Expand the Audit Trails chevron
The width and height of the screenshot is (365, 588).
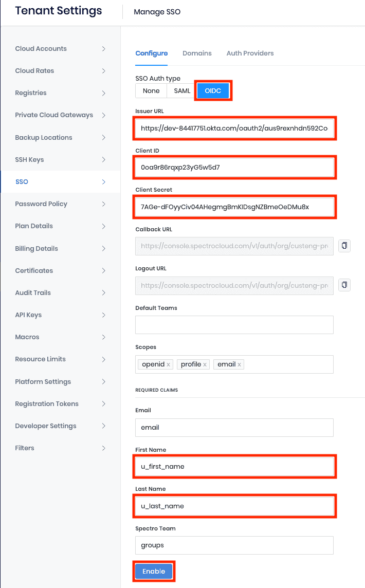(103, 293)
